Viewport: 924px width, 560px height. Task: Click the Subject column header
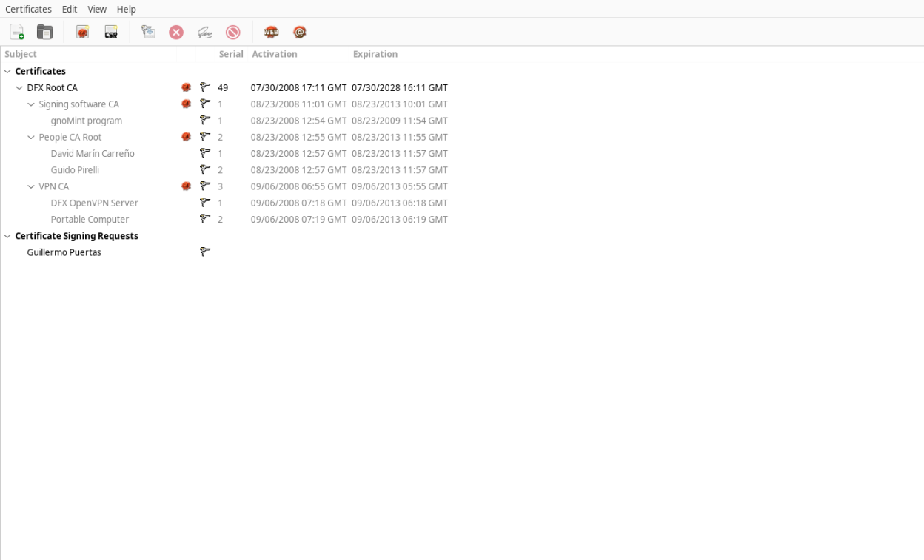[21, 54]
